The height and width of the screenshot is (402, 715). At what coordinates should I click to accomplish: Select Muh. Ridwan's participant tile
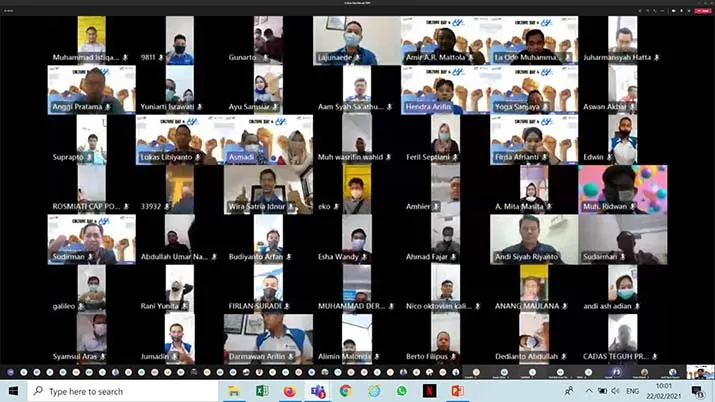[622, 190]
